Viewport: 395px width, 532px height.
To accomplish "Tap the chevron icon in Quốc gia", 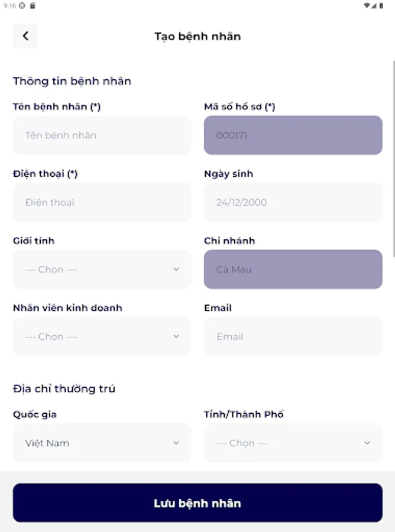I will tap(176, 443).
